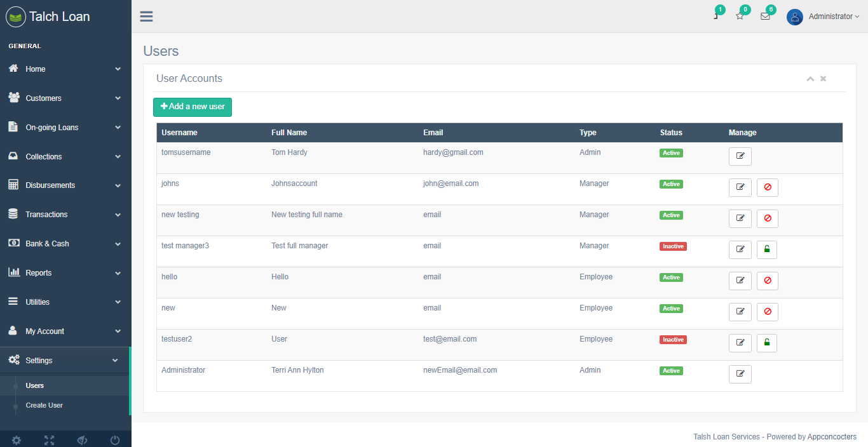The image size is (868, 447).
Task: Click the logout power icon
Action: [115, 440]
